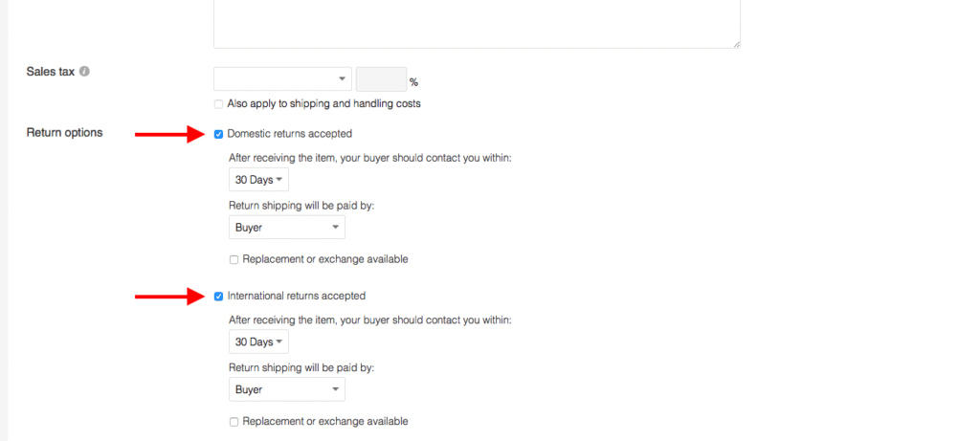Open the international 30 Days contact dropdown

tap(258, 342)
